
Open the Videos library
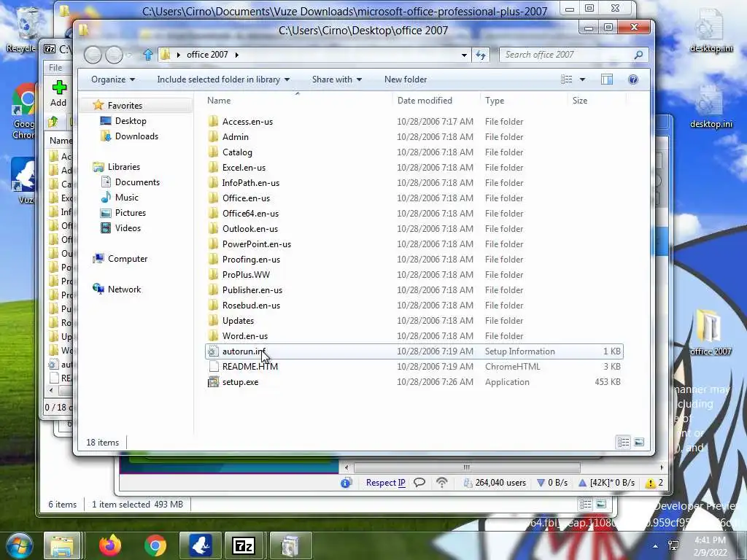coord(128,227)
